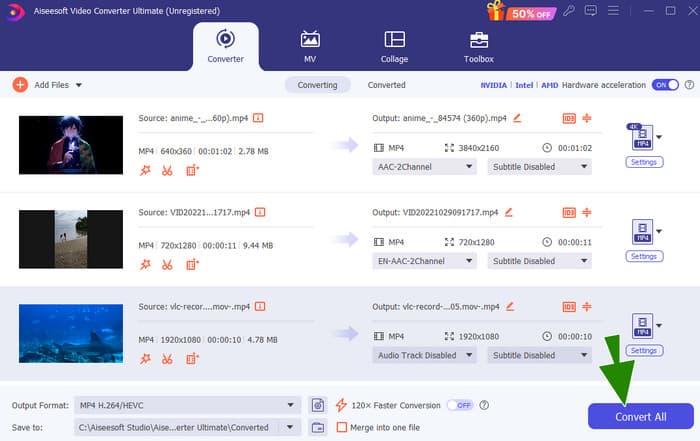Open Audio Track Disabled dropdown
This screenshot has width=700, height=441.
pos(425,355)
